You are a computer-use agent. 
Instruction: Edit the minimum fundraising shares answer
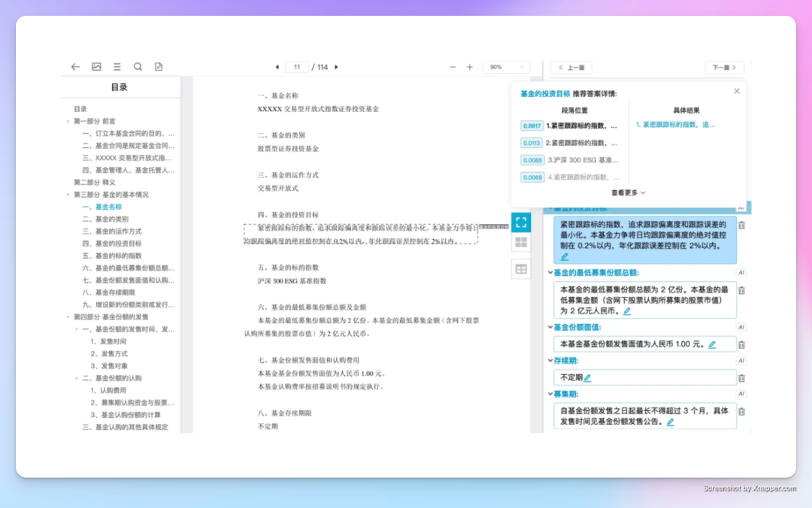pyautogui.click(x=627, y=311)
